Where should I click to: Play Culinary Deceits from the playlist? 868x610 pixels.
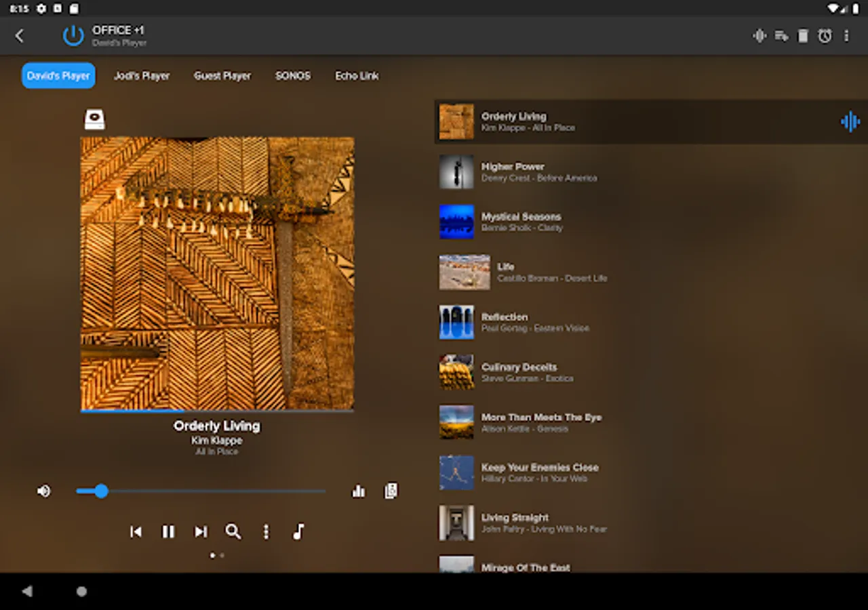click(x=651, y=373)
